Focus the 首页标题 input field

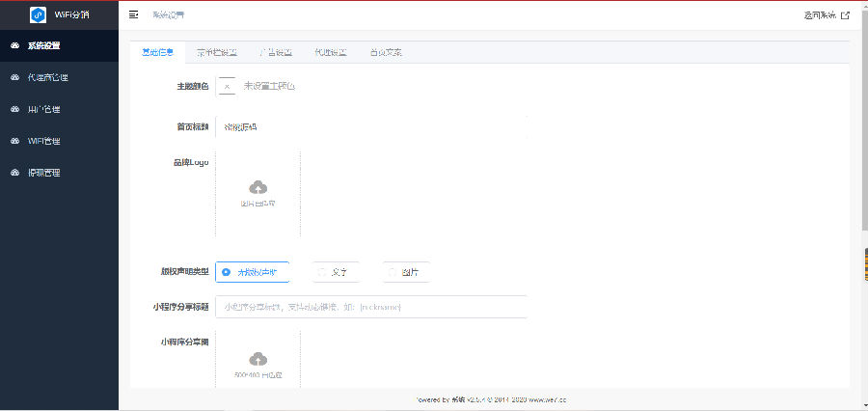(x=371, y=126)
